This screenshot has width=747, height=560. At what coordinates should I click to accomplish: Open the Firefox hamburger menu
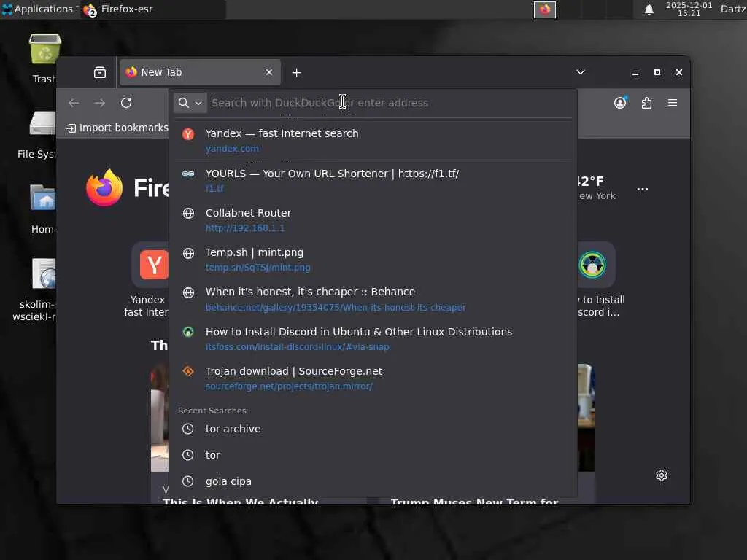click(672, 103)
